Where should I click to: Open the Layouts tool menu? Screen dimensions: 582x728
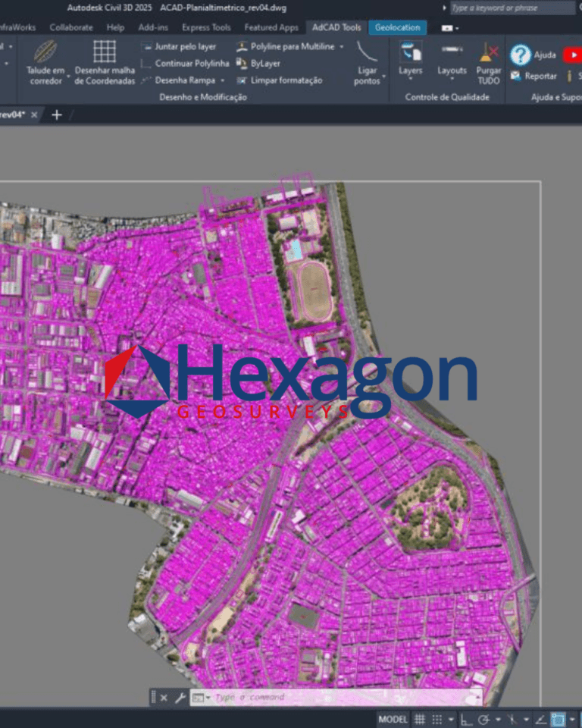tap(452, 61)
